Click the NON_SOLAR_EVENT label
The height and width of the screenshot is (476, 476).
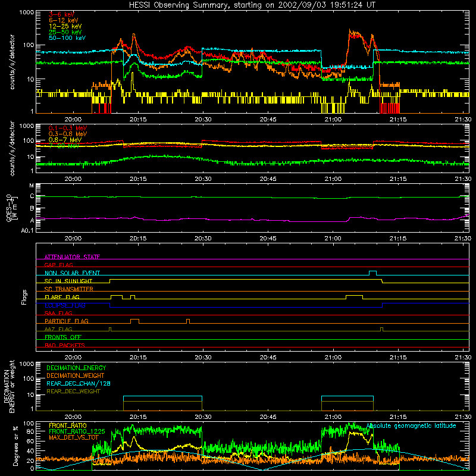(x=72, y=273)
